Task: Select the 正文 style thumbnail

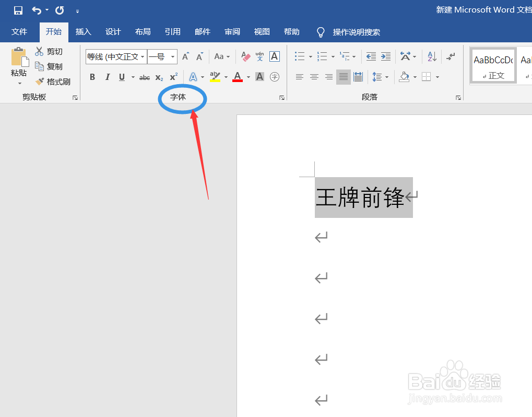Action: click(493, 65)
